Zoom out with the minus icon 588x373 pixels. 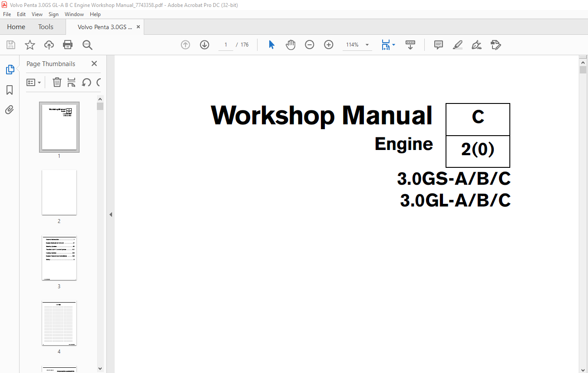(x=310, y=45)
